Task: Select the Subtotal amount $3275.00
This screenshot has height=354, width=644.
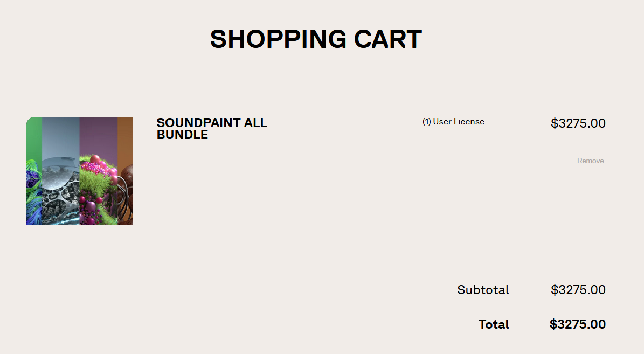Action: pyautogui.click(x=578, y=290)
